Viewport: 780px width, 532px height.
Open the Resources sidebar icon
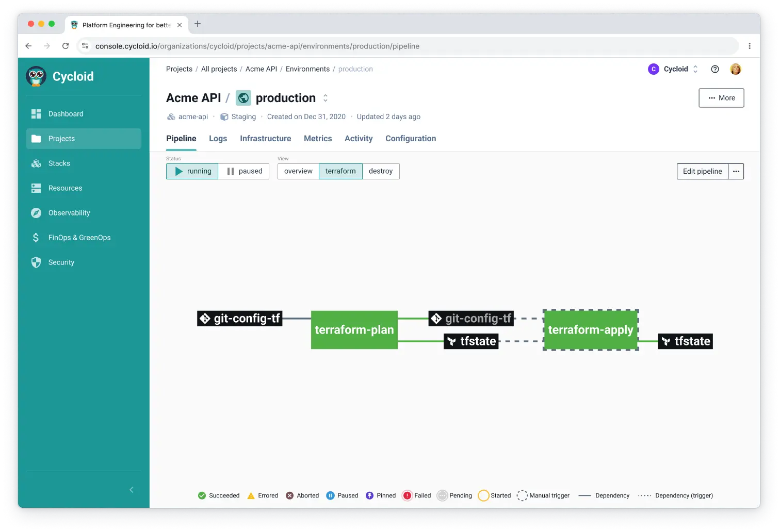[36, 188]
